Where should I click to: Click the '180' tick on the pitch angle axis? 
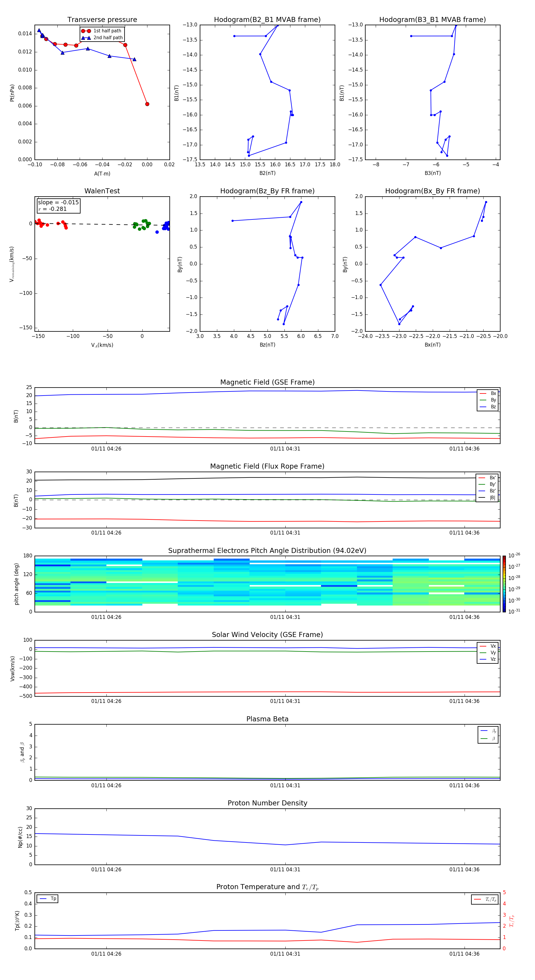coord(28,556)
